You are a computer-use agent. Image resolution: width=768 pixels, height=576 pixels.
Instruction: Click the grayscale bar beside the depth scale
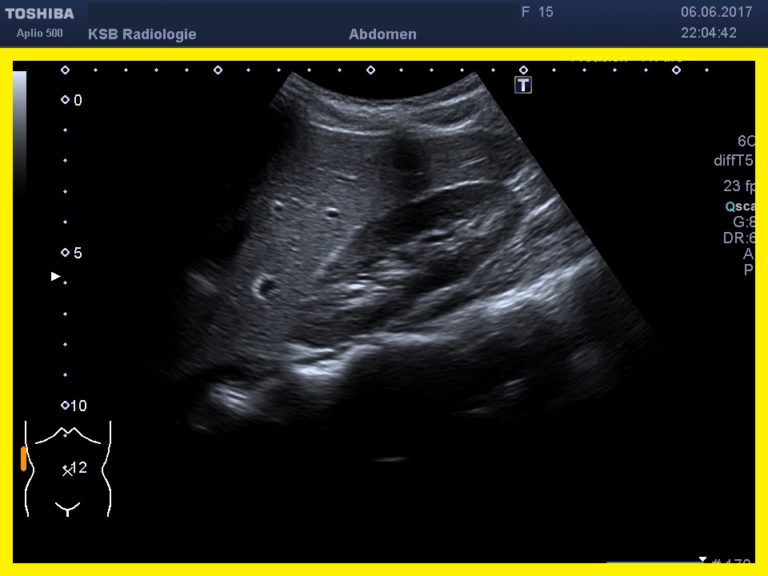[20, 132]
